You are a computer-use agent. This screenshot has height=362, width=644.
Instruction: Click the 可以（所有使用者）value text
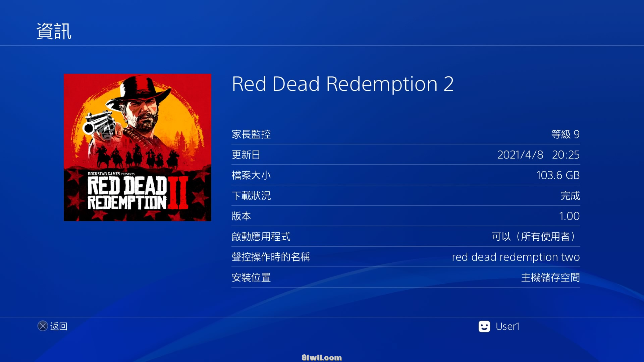click(536, 237)
